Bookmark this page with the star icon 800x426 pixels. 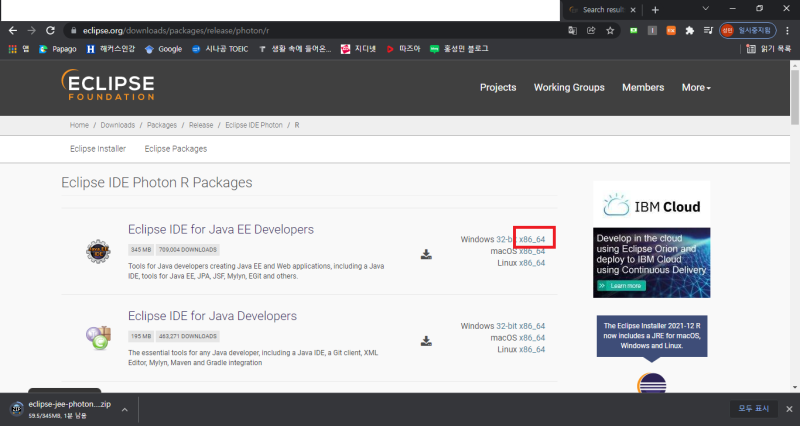[x=610, y=31]
